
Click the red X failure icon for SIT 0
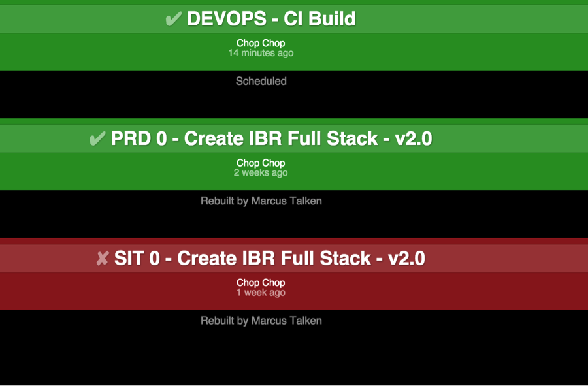click(102, 259)
